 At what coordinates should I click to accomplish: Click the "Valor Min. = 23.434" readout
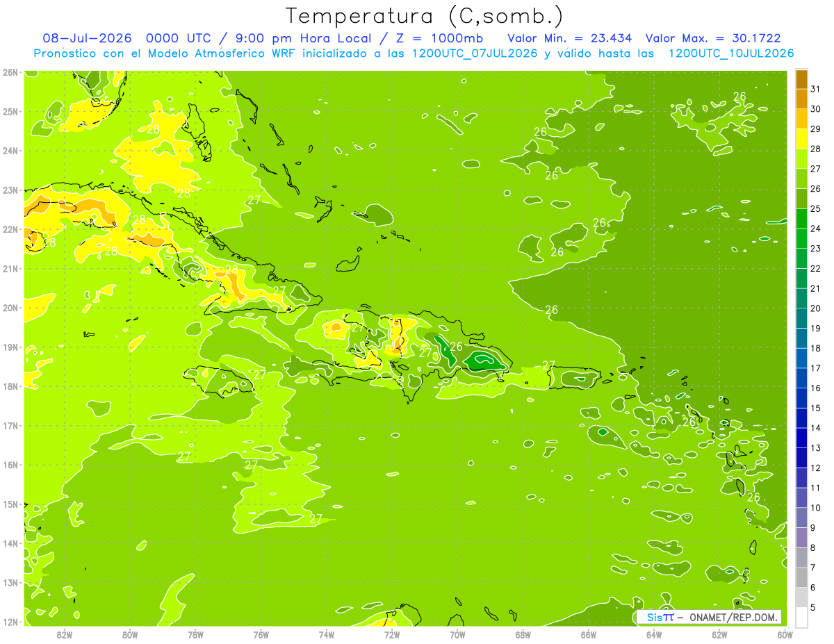coord(570,38)
